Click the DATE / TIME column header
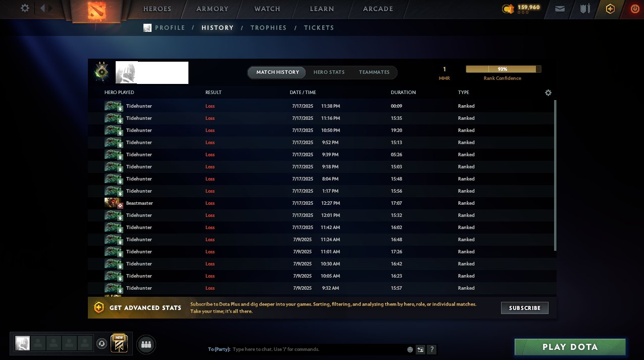Screen dimensions: 644x360 click(303, 93)
